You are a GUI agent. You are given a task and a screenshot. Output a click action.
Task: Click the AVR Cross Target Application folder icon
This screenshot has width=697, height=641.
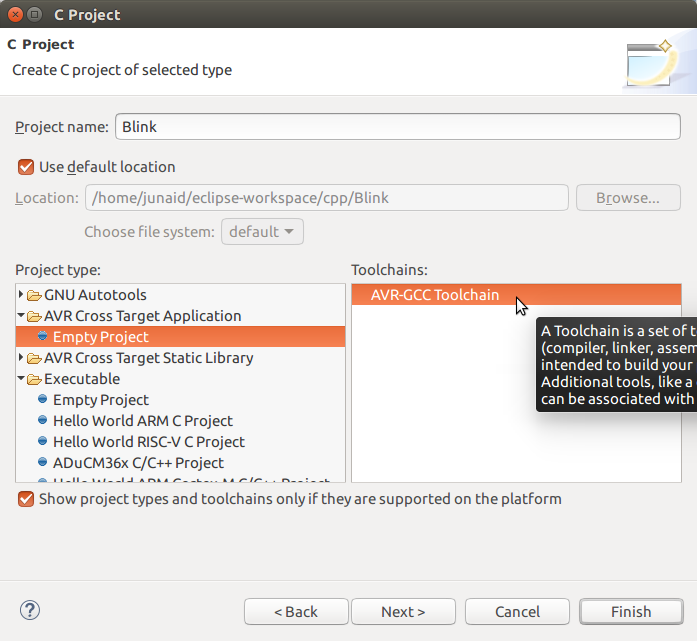point(34,316)
